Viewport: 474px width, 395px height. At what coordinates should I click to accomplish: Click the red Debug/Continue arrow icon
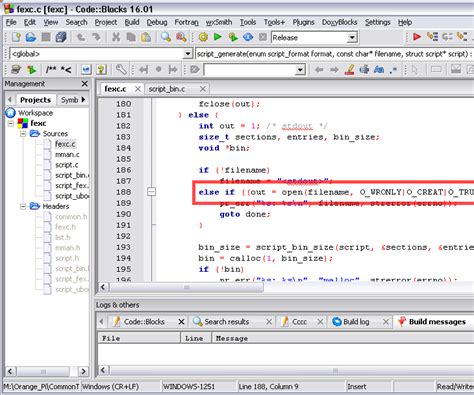point(417,37)
